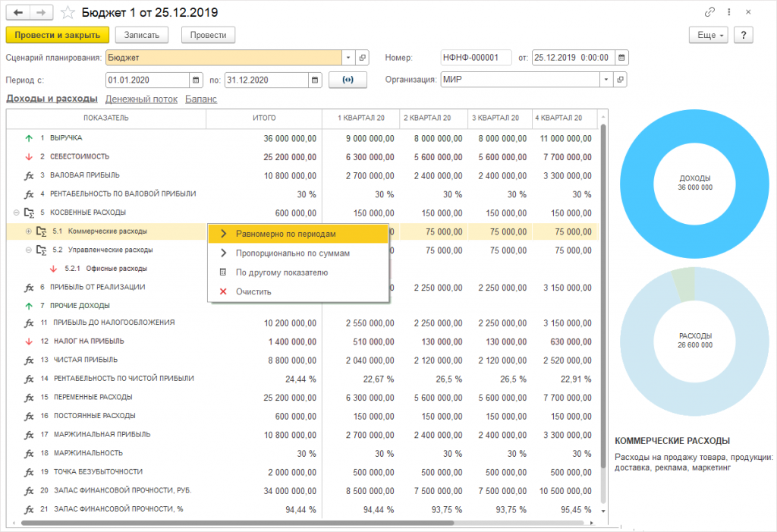
Task: Select Очистить from the context menu
Action: click(253, 291)
